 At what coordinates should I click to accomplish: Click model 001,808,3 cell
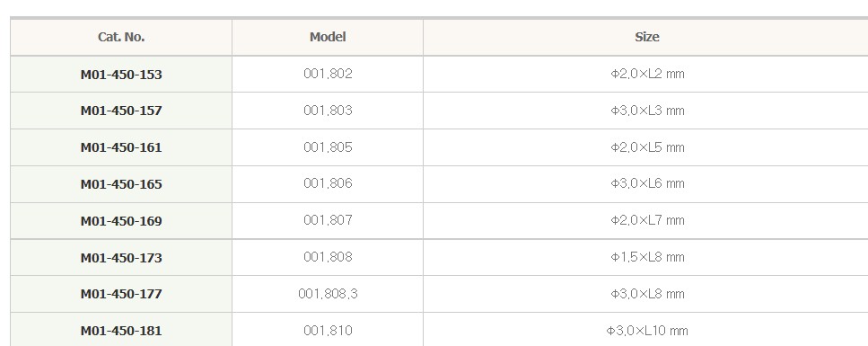(x=328, y=293)
